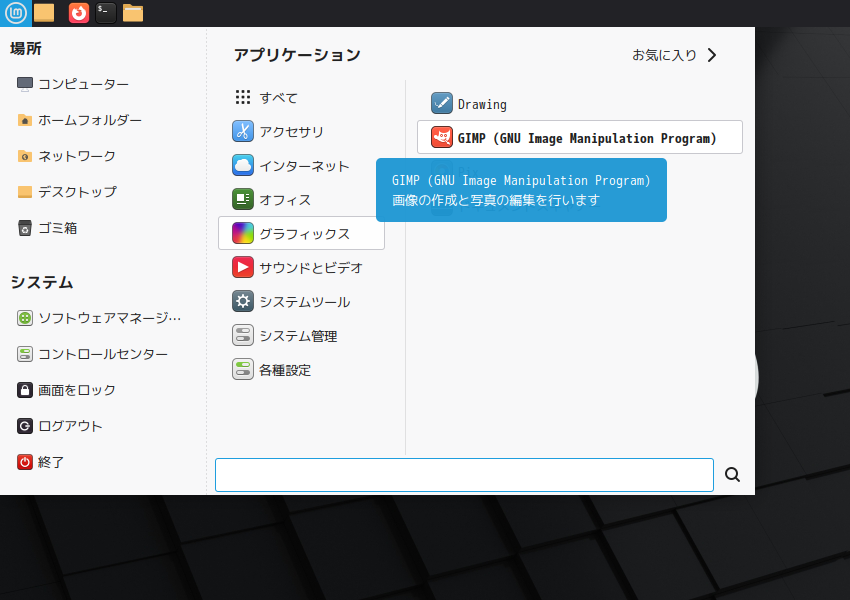Click the Lock Screen padlock icon
Image resolution: width=850 pixels, height=600 pixels.
(x=24, y=390)
